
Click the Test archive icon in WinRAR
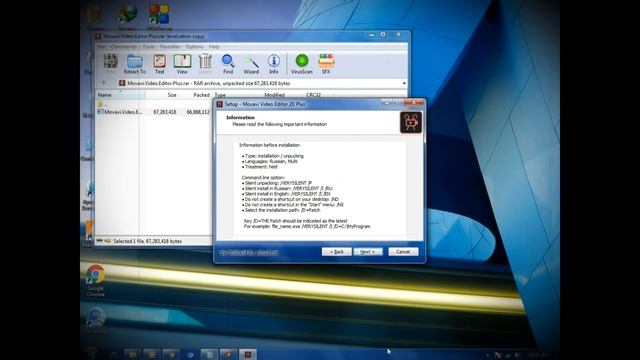159,64
